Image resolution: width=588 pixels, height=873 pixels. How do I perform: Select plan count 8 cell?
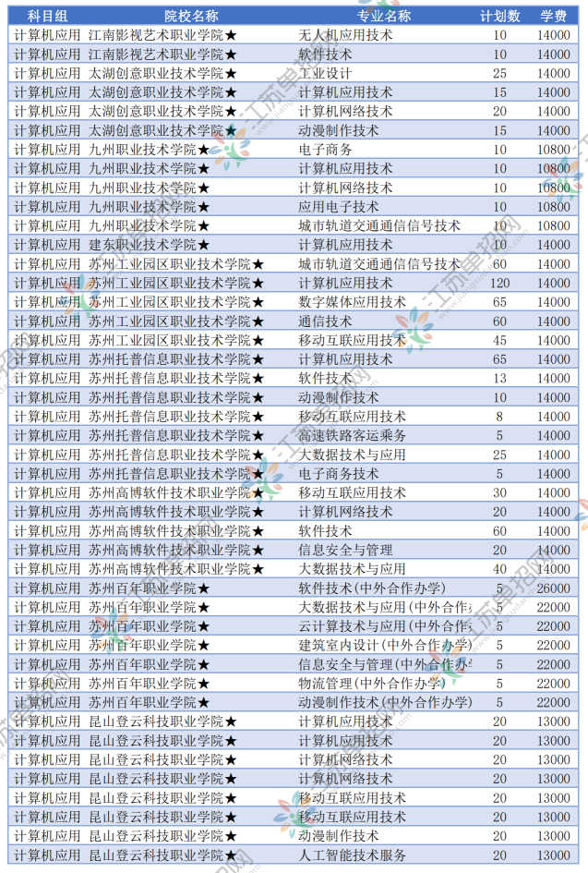click(x=499, y=417)
